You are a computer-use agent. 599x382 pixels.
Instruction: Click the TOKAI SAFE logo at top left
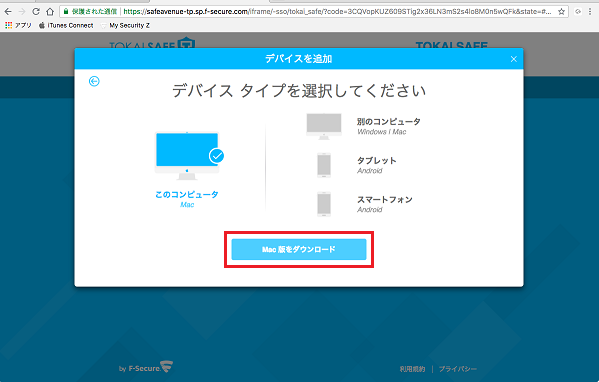(x=152, y=43)
